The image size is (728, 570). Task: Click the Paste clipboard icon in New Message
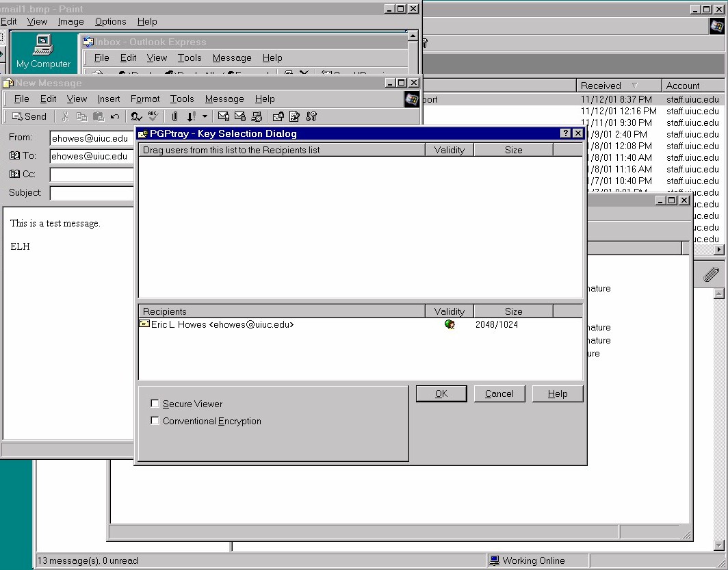(98, 116)
